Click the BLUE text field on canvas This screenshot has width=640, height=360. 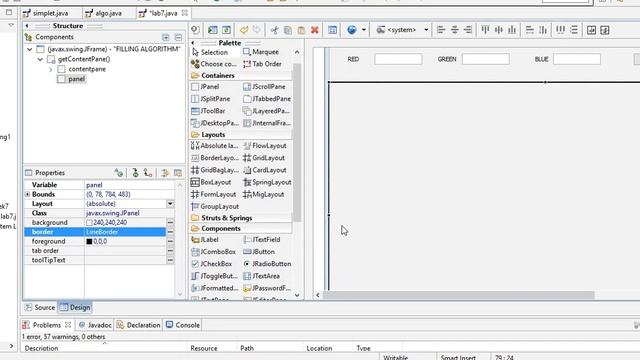[577, 59]
